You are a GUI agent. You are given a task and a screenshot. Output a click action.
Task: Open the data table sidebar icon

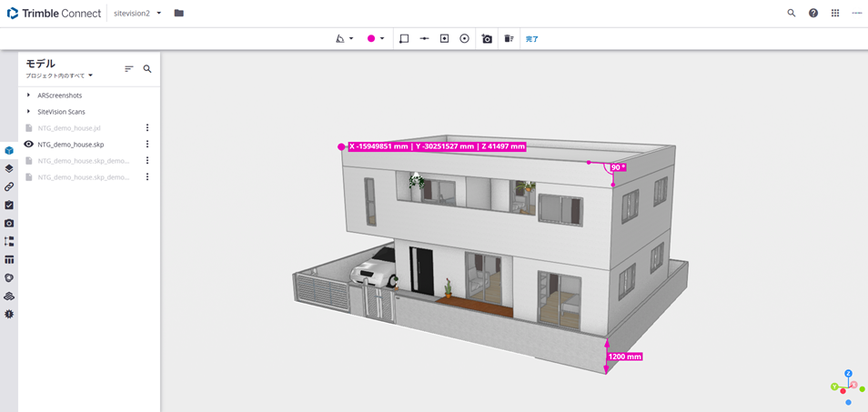click(9, 259)
